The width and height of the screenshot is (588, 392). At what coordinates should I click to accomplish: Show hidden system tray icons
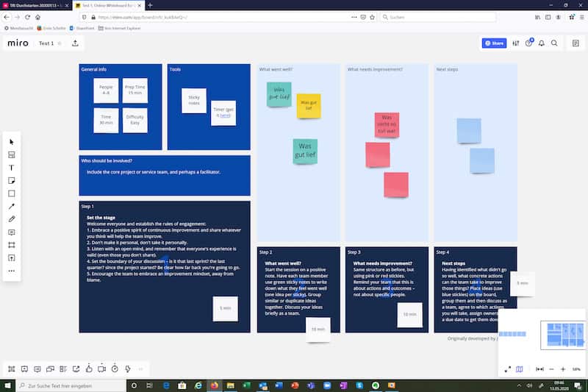[x=519, y=385]
